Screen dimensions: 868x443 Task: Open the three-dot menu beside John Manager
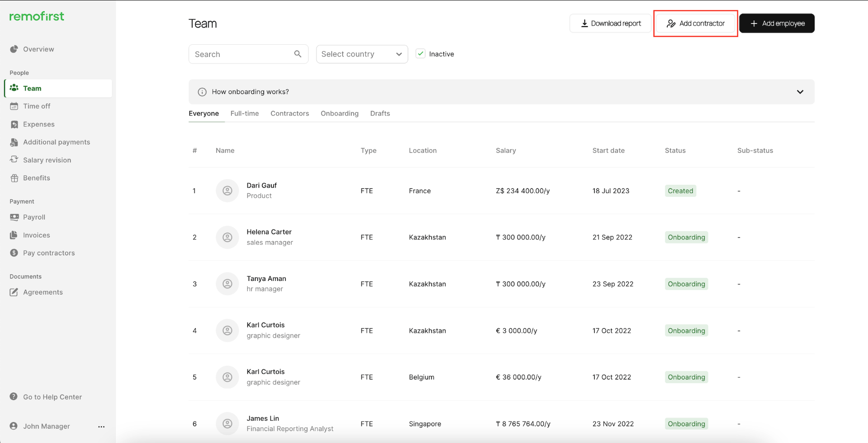click(101, 426)
